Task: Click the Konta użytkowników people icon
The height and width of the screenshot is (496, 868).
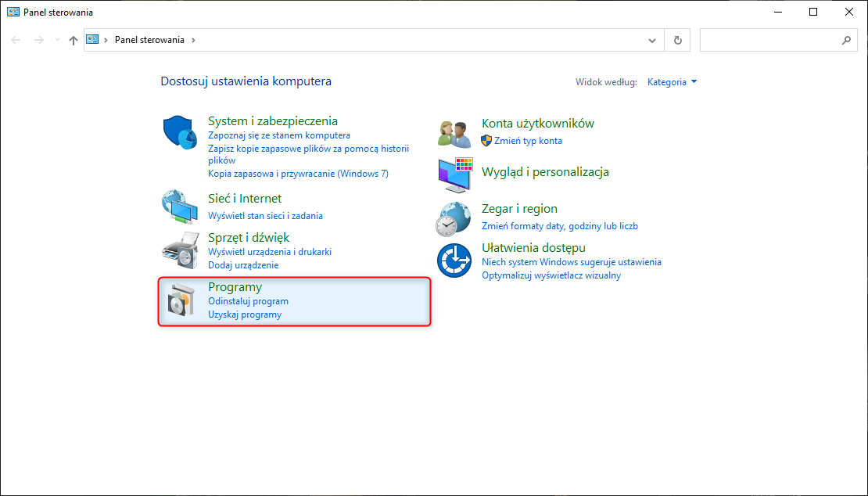Action: 454,133
